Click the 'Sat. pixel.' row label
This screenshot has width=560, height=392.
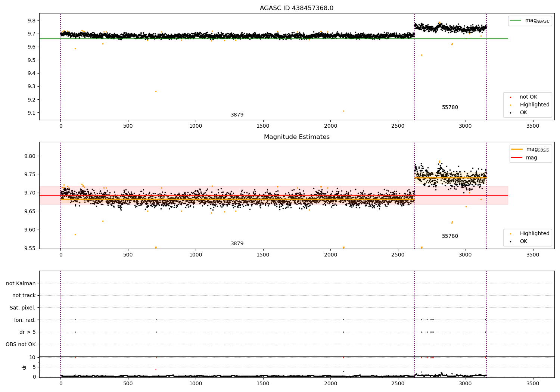point(23,308)
